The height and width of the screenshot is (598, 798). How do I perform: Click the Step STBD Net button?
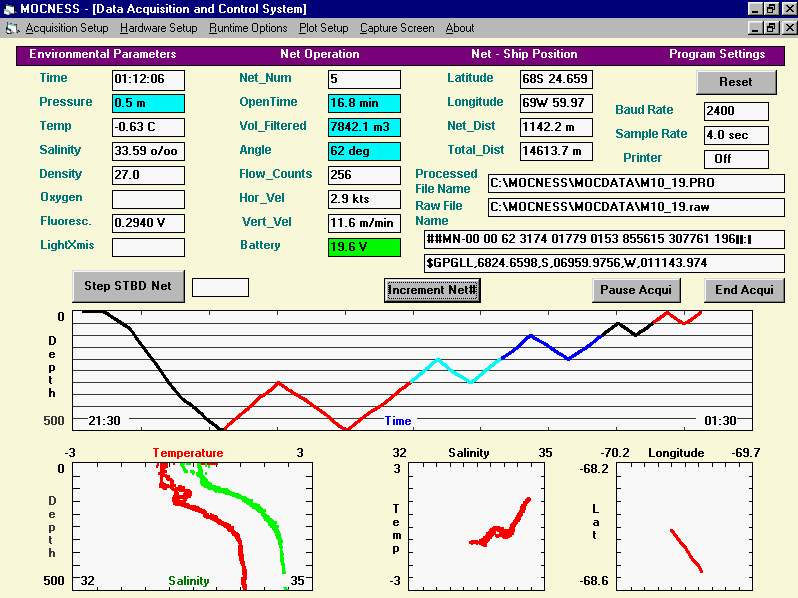click(128, 286)
